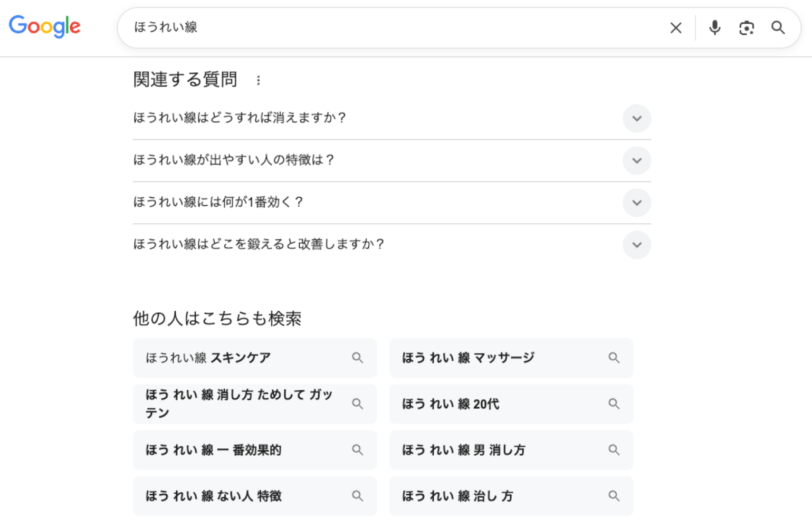Click magnifier icon on 男 消し方 suggestion
The width and height of the screenshot is (812, 528).
[x=614, y=450]
